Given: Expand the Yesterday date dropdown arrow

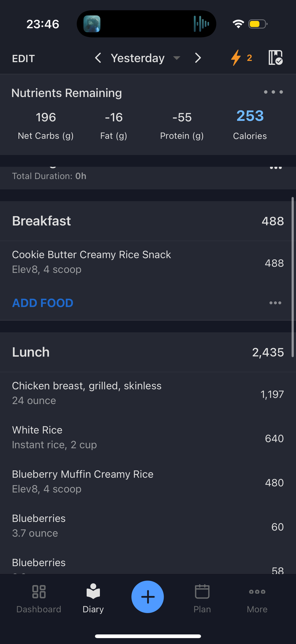Looking at the screenshot, I should pos(177,58).
